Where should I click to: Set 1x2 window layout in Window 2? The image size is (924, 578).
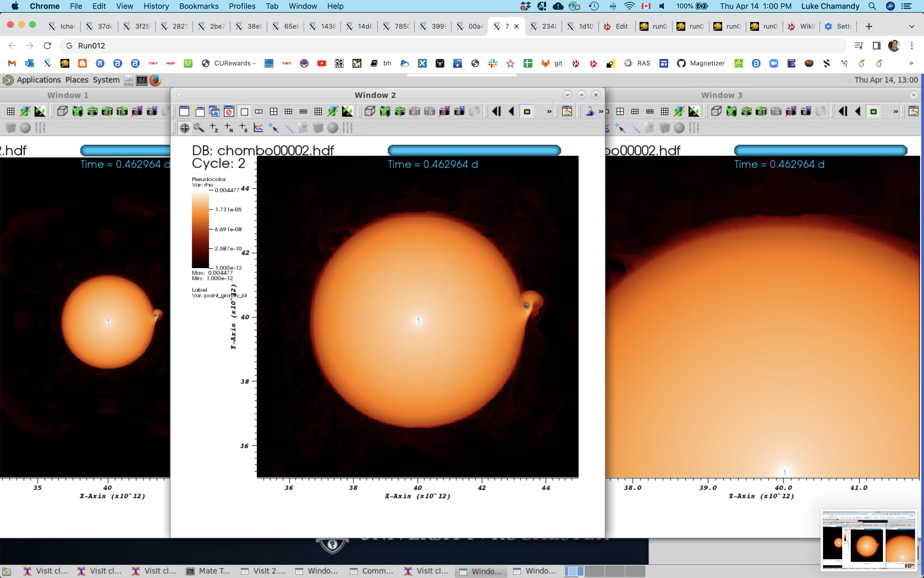click(259, 112)
